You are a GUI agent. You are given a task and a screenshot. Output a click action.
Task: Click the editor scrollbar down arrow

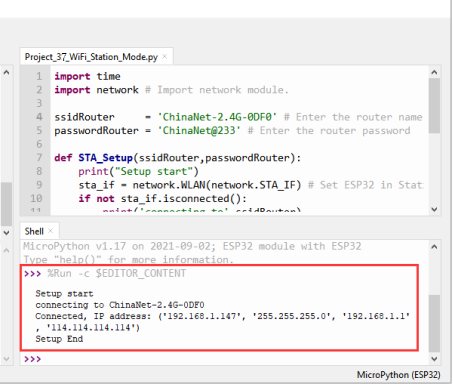434,209
